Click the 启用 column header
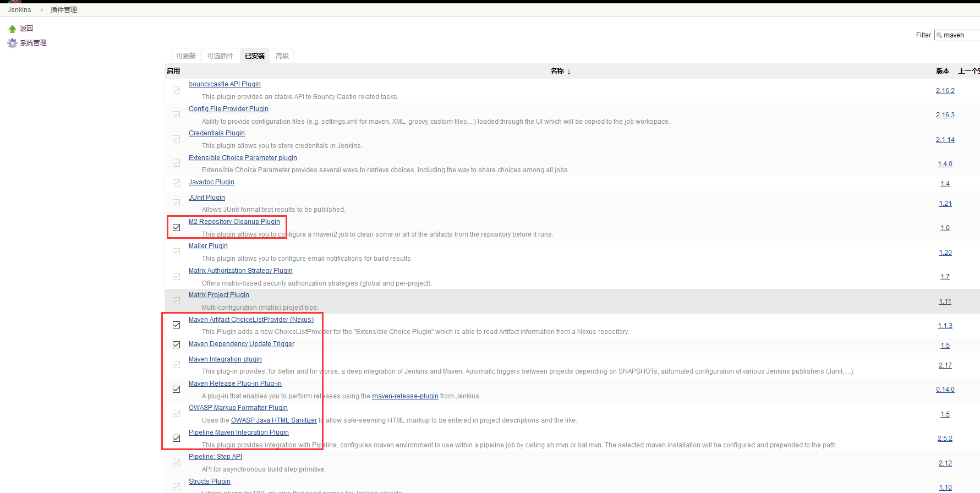The width and height of the screenshot is (980, 493). pyautogui.click(x=173, y=71)
